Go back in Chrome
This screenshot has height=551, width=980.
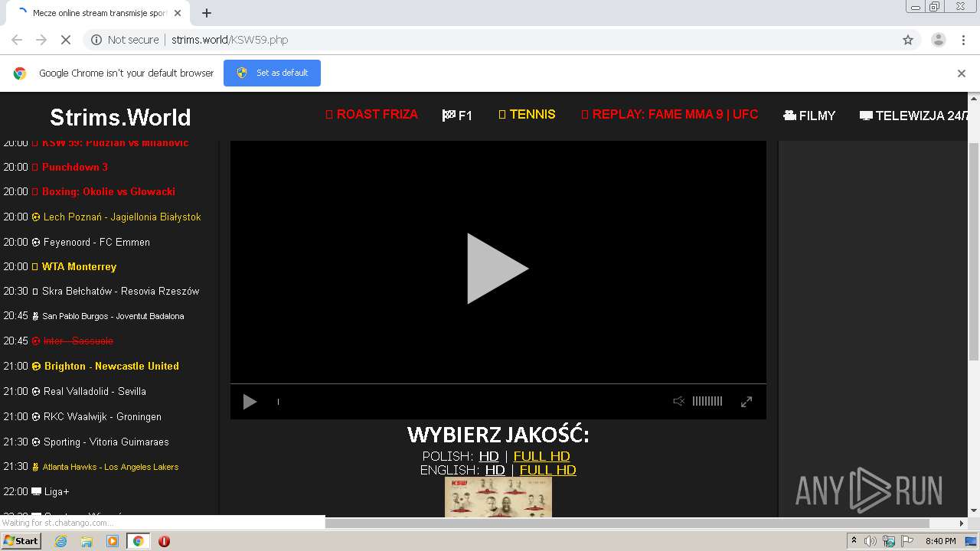pyautogui.click(x=17, y=40)
